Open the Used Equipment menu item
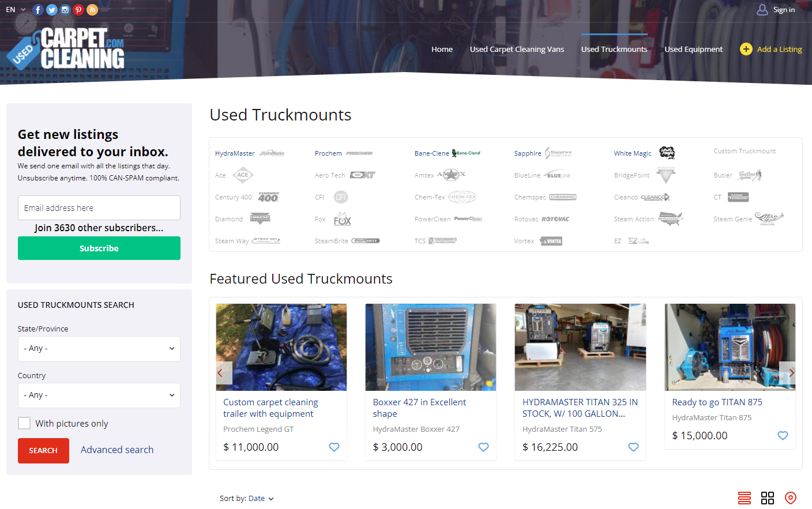 point(693,50)
